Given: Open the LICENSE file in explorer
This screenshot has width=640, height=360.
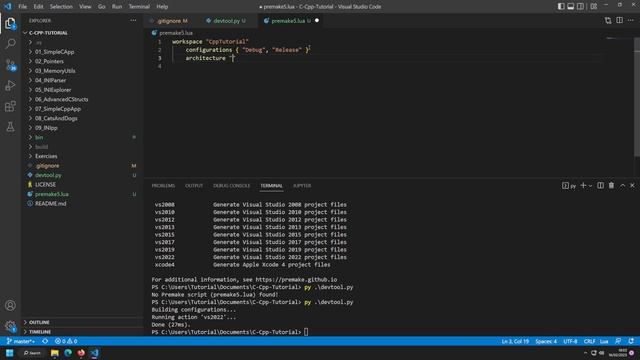Looking at the screenshot, I should pos(82,184).
